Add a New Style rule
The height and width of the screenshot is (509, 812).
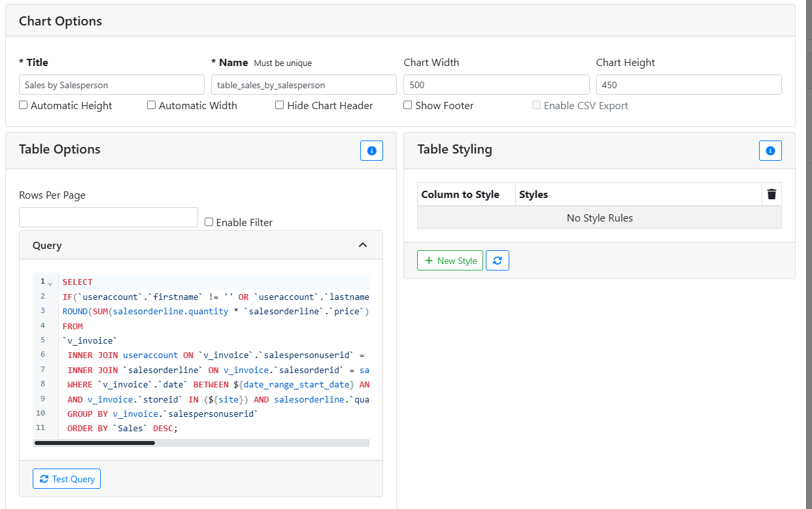450,261
